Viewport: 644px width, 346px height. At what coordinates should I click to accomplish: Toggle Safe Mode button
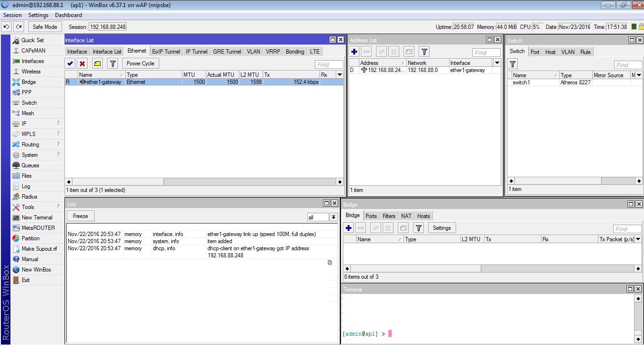tap(45, 27)
